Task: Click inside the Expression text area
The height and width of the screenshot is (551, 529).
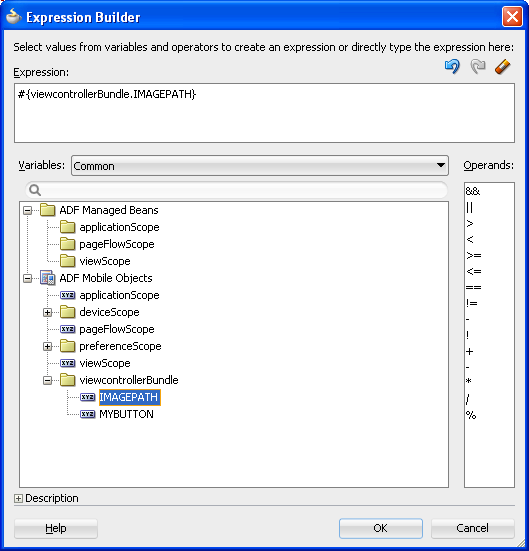Action: 264,113
